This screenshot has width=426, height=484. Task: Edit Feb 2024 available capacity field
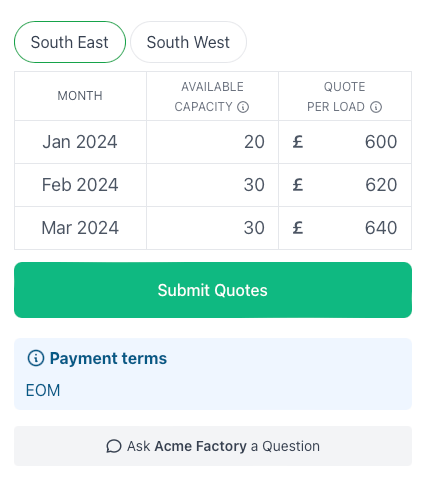[212, 185]
